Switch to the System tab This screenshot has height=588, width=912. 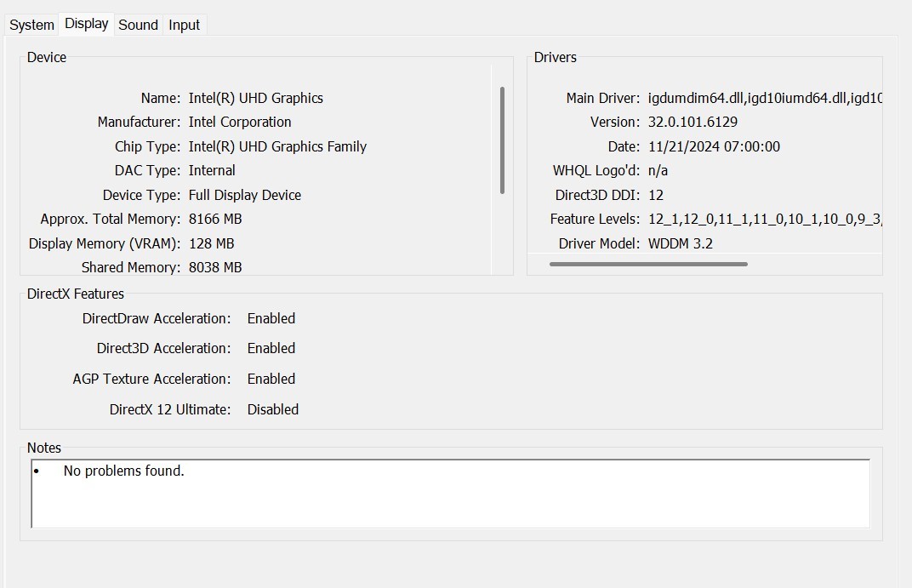pos(31,25)
